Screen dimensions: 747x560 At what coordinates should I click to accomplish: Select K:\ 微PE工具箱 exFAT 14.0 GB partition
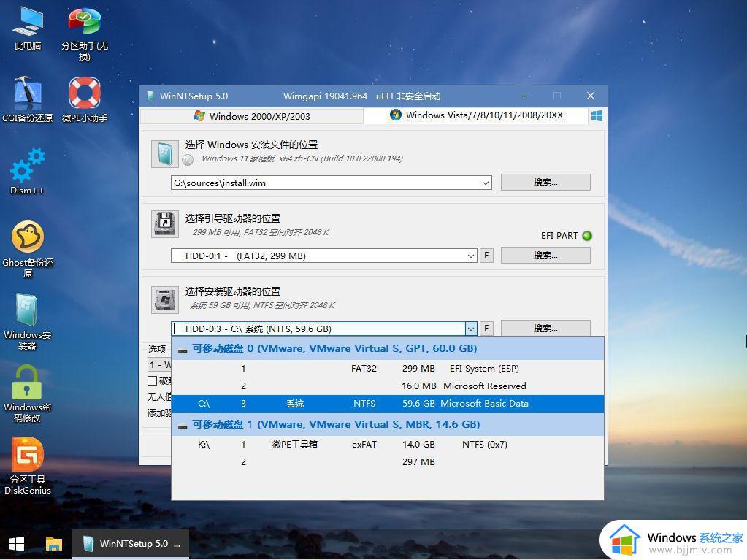click(x=388, y=445)
